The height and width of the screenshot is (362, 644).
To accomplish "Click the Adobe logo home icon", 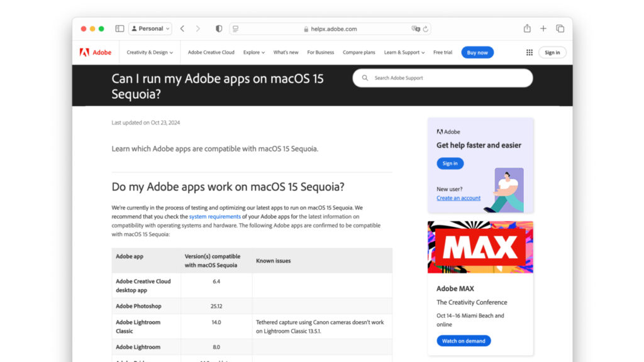I will 96,53.
